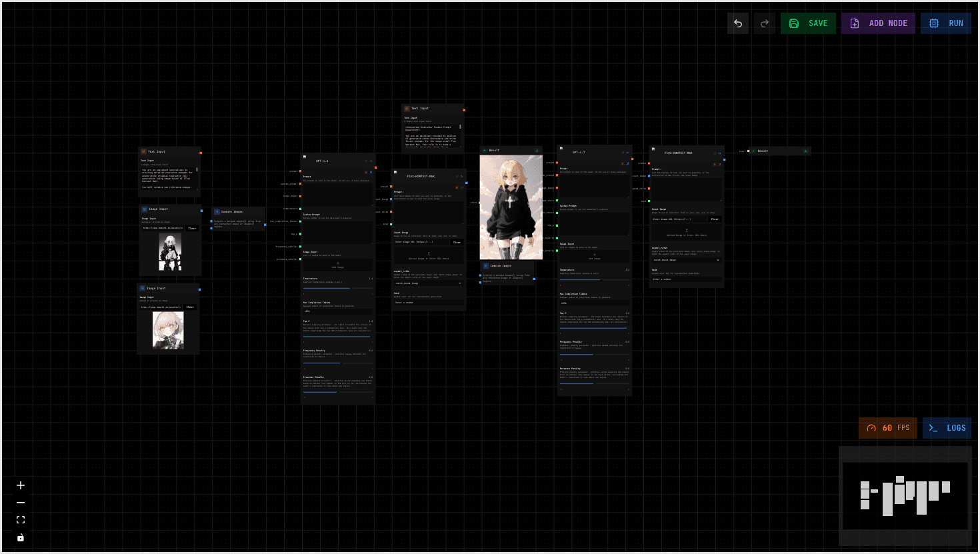Click scrollbar in the leftmost Text Input text area

pos(197,170)
